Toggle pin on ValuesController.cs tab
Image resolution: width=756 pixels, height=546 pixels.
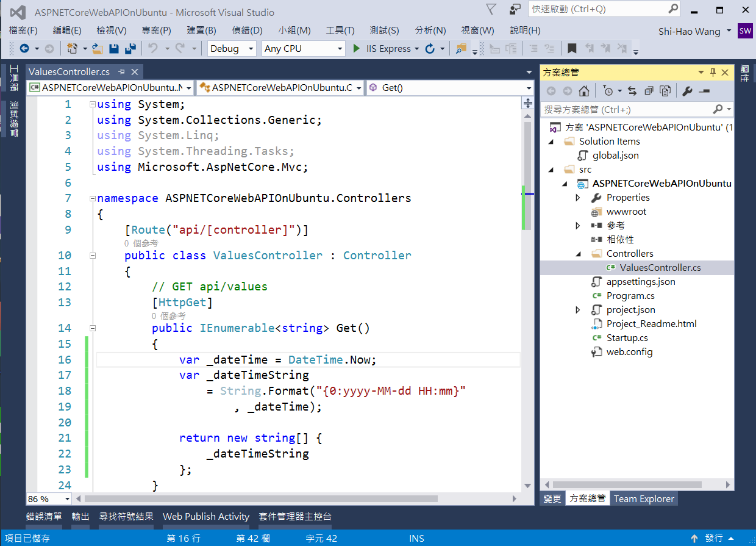[x=121, y=72]
